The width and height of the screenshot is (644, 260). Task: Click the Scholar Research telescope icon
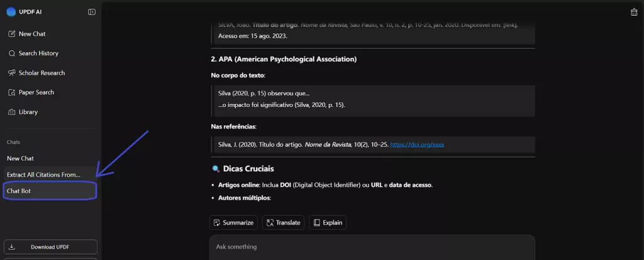point(12,73)
